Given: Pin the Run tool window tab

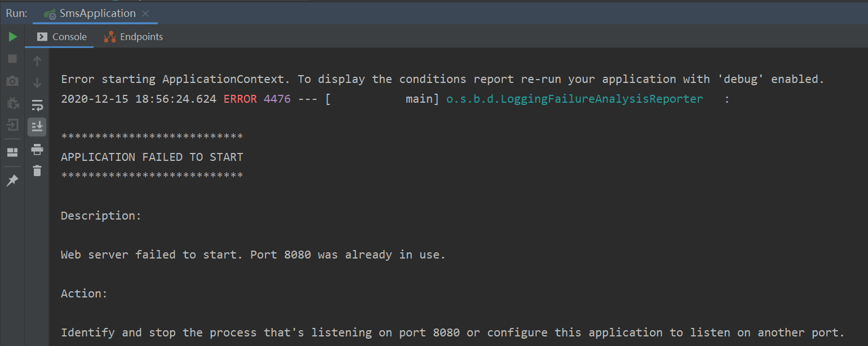Looking at the screenshot, I should tap(12, 180).
